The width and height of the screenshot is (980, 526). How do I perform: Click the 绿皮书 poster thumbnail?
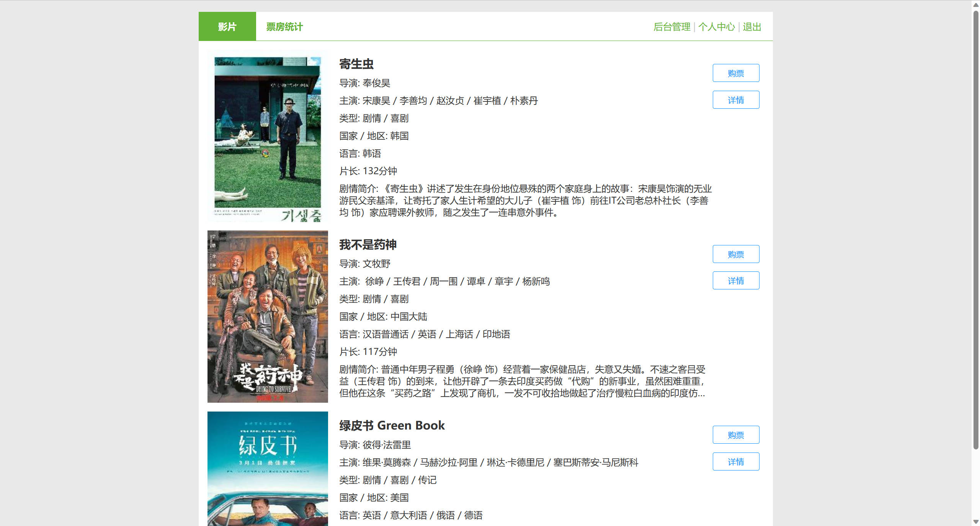268,469
